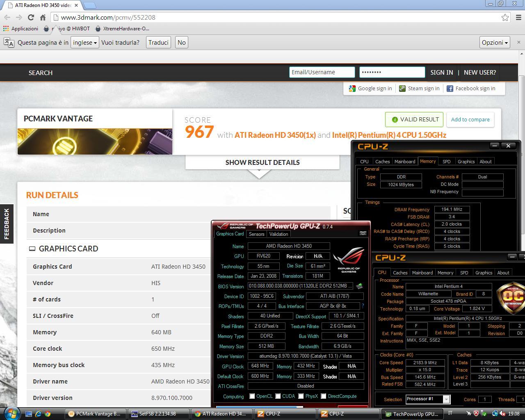Viewport: 525px width, 420px height.
Task: Open the XtremeHardware bookmark
Action: coord(122,29)
